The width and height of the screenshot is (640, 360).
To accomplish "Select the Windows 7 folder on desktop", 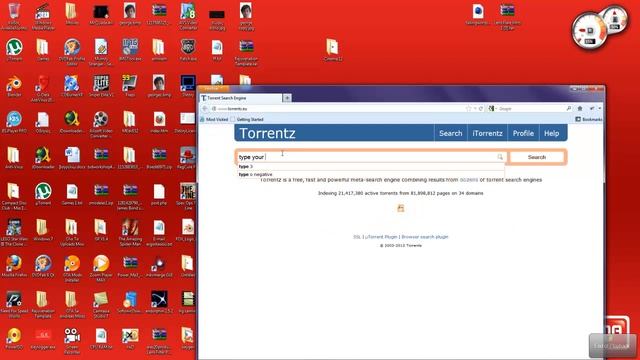I will click(x=43, y=231).
